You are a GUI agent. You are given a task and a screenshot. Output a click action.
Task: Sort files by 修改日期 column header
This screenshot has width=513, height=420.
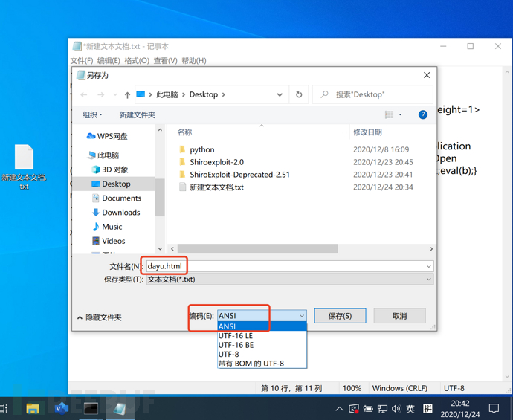(x=367, y=132)
